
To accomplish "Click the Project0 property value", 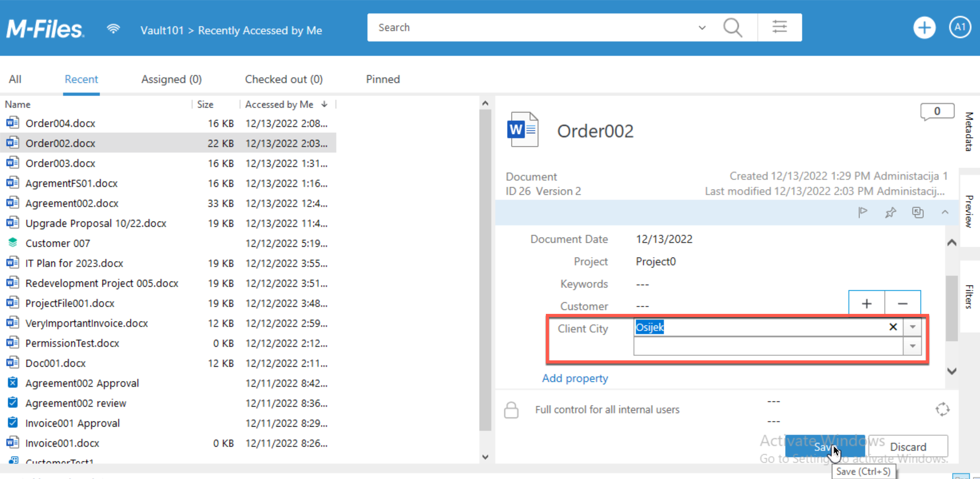I will coord(656,261).
